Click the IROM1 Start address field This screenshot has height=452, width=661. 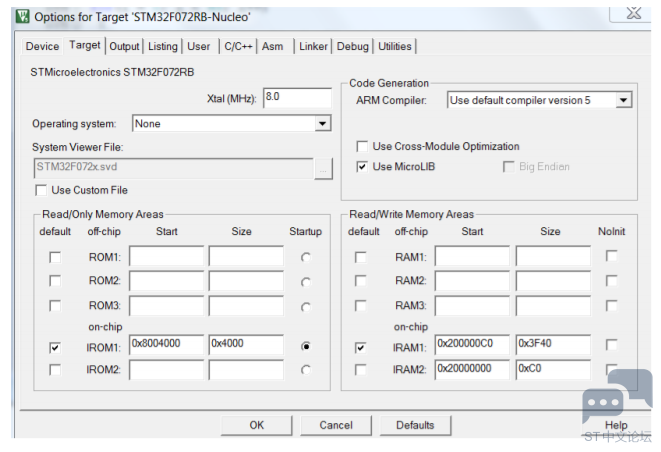[166, 346]
